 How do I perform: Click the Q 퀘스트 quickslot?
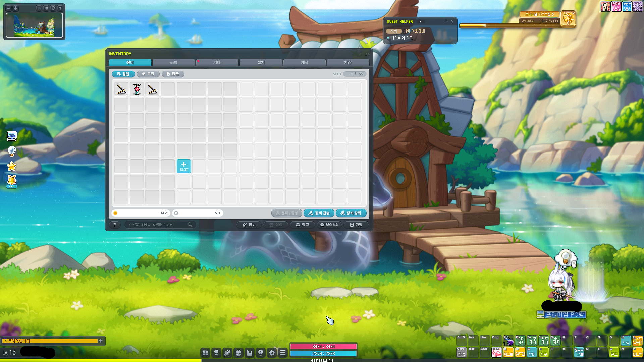[508, 352]
